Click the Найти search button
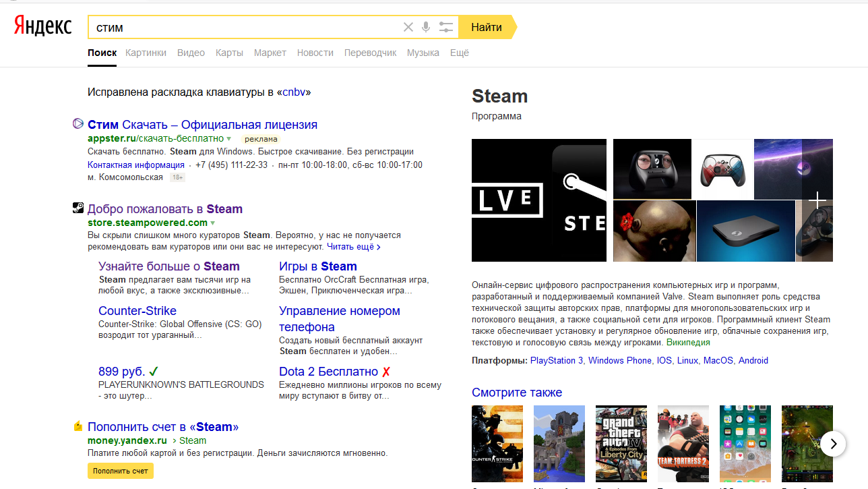 tap(487, 27)
